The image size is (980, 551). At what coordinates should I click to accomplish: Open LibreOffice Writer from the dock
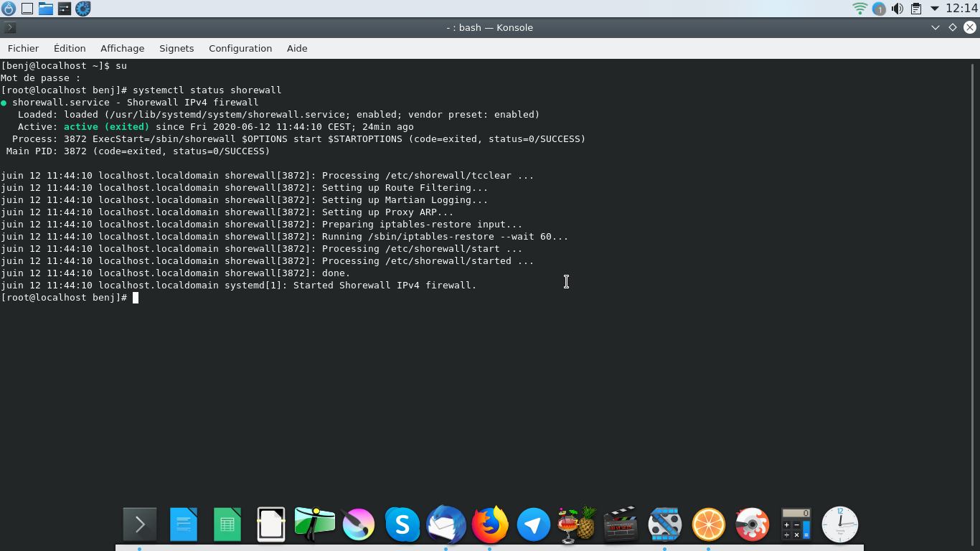184,524
